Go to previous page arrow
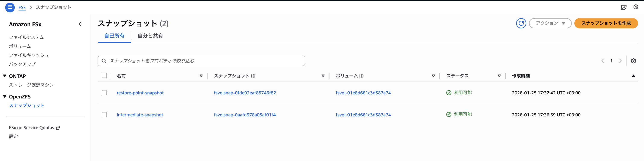The image size is (644, 161). (x=603, y=61)
